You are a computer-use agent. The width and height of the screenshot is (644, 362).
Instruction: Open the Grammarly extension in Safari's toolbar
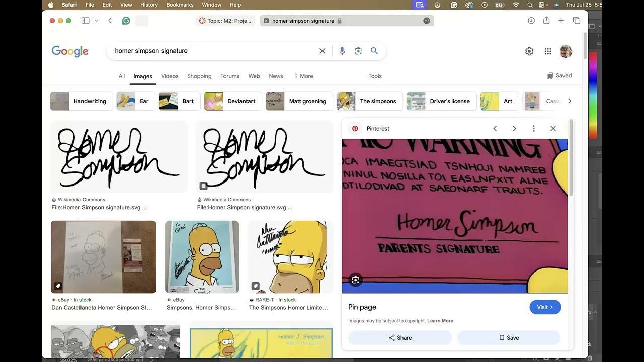pyautogui.click(x=126, y=21)
